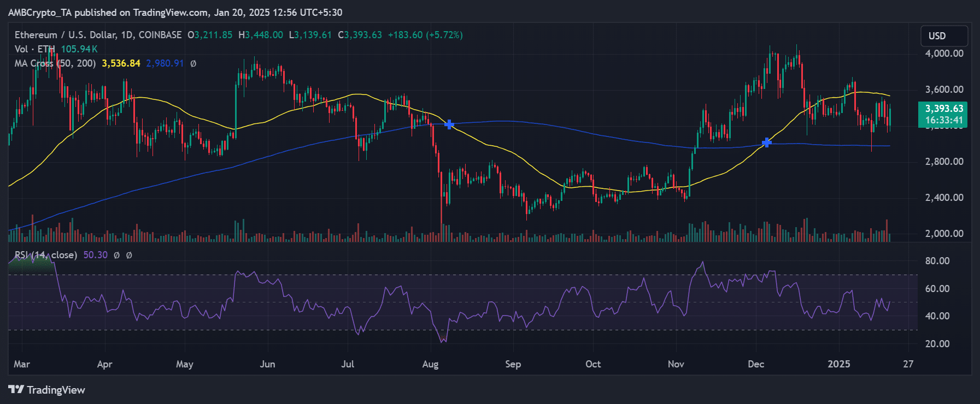Screen dimensions: 980x404
Task: Open the USD currency selector
Action: [943, 36]
